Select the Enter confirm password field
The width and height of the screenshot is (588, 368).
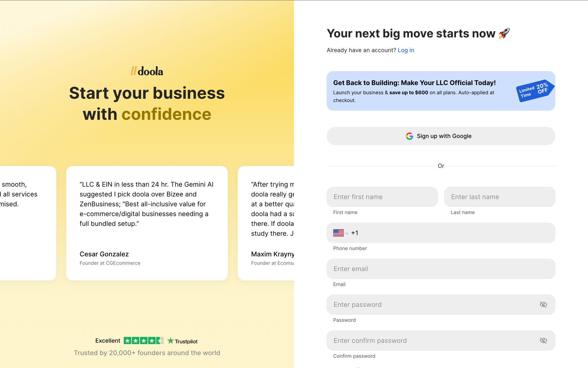click(x=441, y=341)
